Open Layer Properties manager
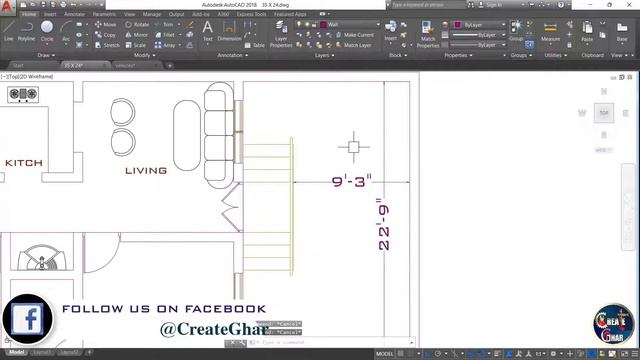The height and width of the screenshot is (360, 640). (281, 34)
